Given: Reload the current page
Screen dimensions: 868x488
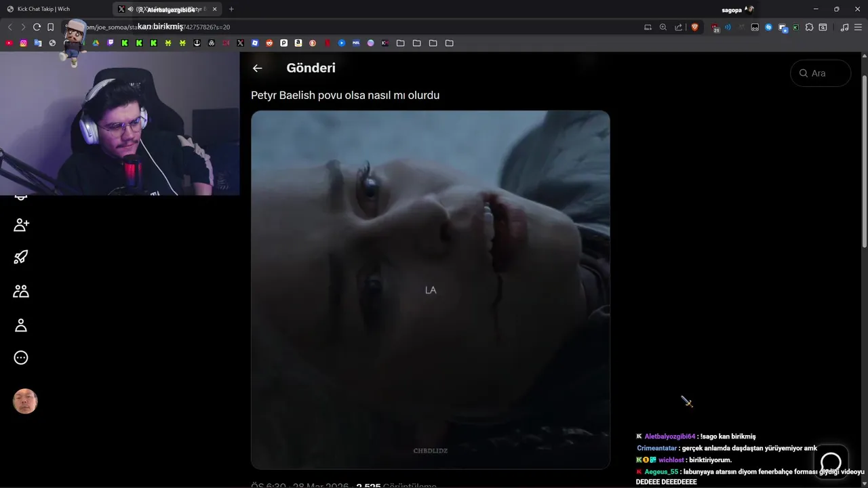Looking at the screenshot, I should coord(37,27).
